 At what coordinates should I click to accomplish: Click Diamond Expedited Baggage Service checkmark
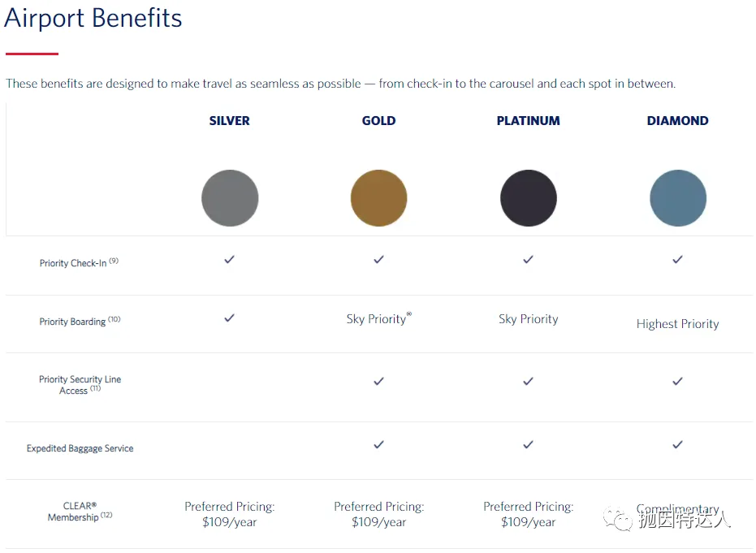click(678, 444)
